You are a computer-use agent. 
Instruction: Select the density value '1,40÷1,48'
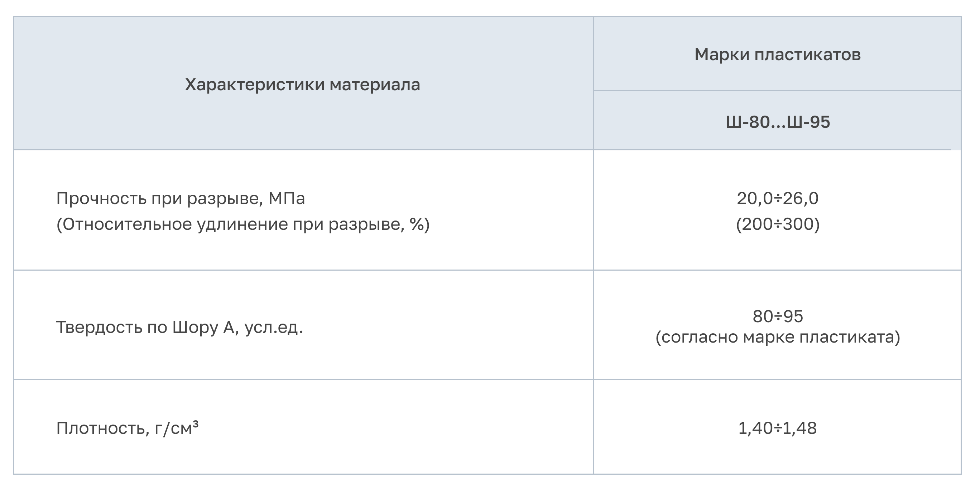pyautogui.click(x=777, y=428)
